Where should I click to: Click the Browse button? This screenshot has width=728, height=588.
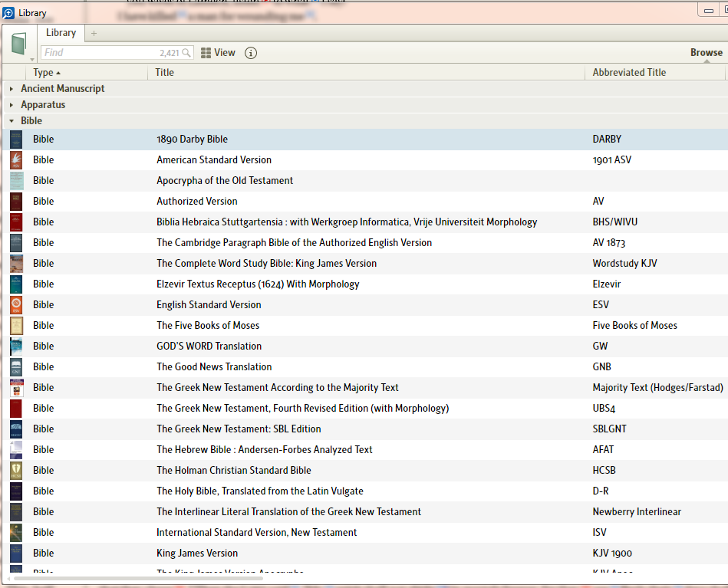707,52
